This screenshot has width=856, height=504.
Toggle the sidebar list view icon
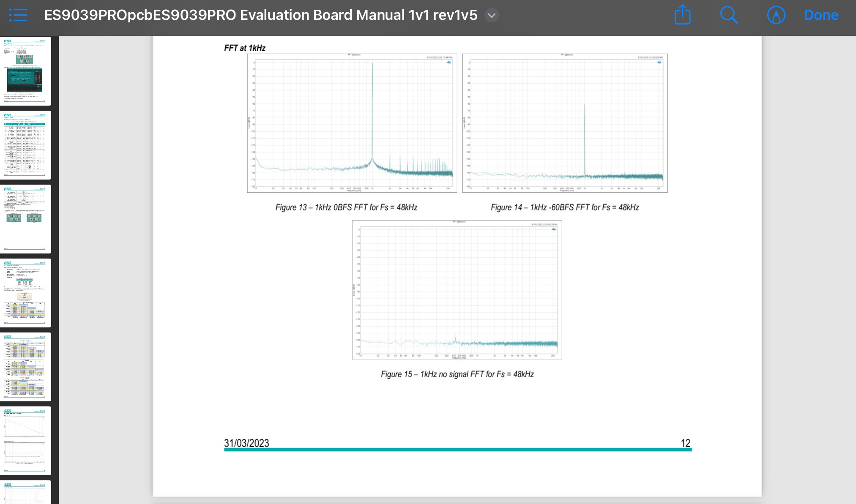(x=18, y=15)
